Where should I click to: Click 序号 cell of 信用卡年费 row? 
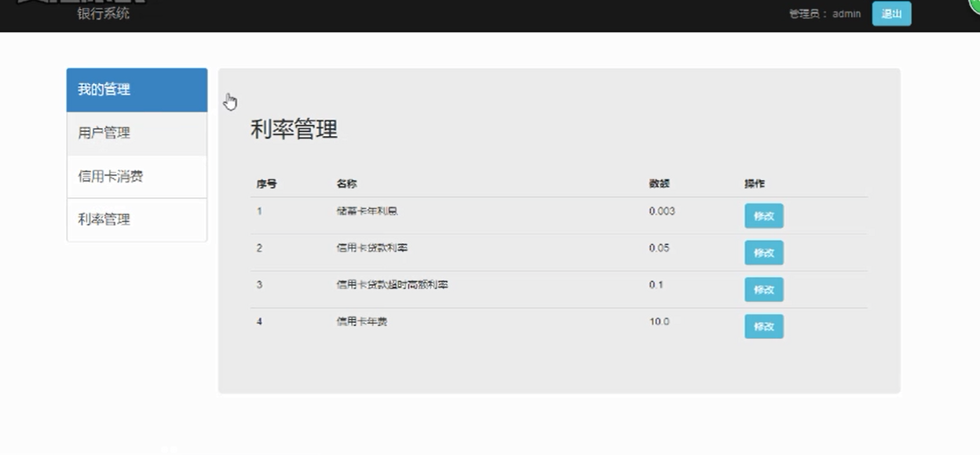259,322
